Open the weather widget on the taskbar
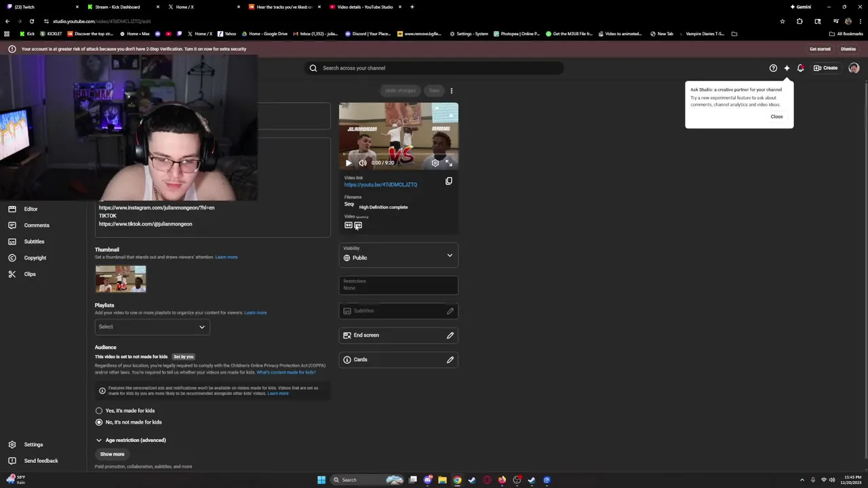 tap(16, 480)
